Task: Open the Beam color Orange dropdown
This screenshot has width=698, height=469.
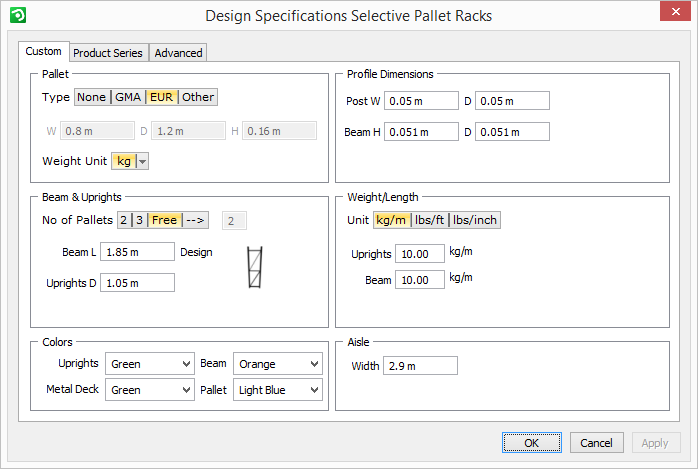Action: click(278, 364)
